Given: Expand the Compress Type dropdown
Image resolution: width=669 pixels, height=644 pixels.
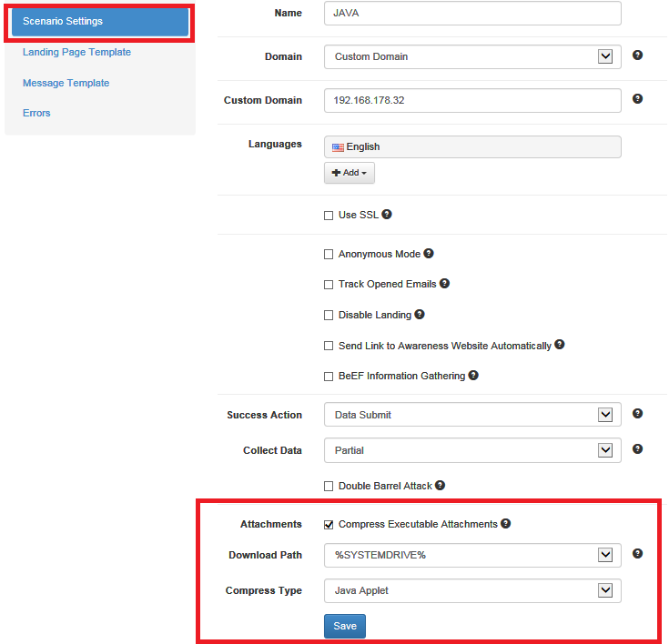Looking at the screenshot, I should click(472, 590).
